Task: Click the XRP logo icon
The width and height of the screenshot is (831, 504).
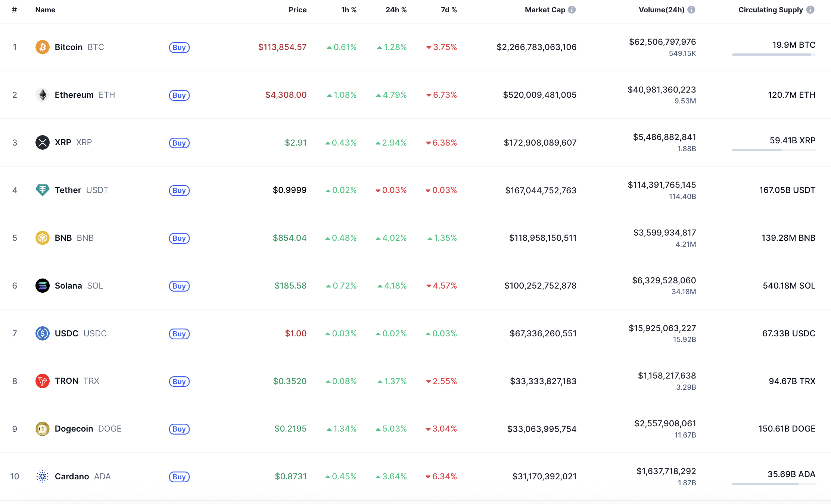Action: click(43, 142)
